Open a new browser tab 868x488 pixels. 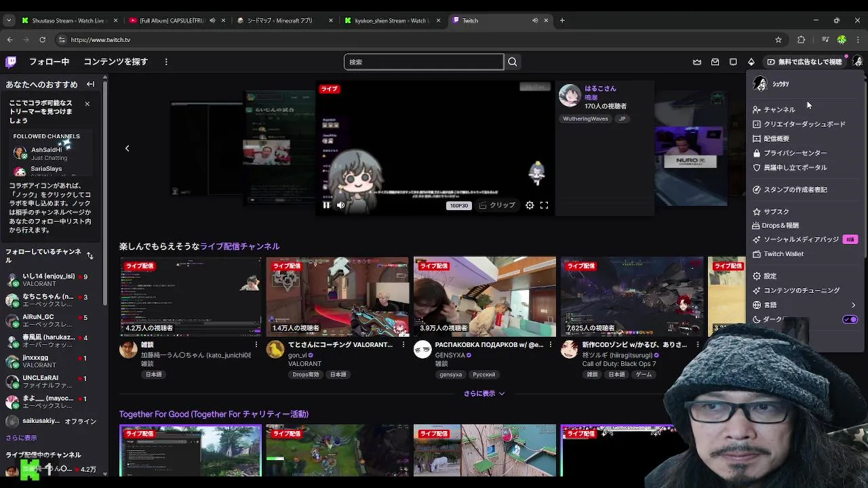562,20
